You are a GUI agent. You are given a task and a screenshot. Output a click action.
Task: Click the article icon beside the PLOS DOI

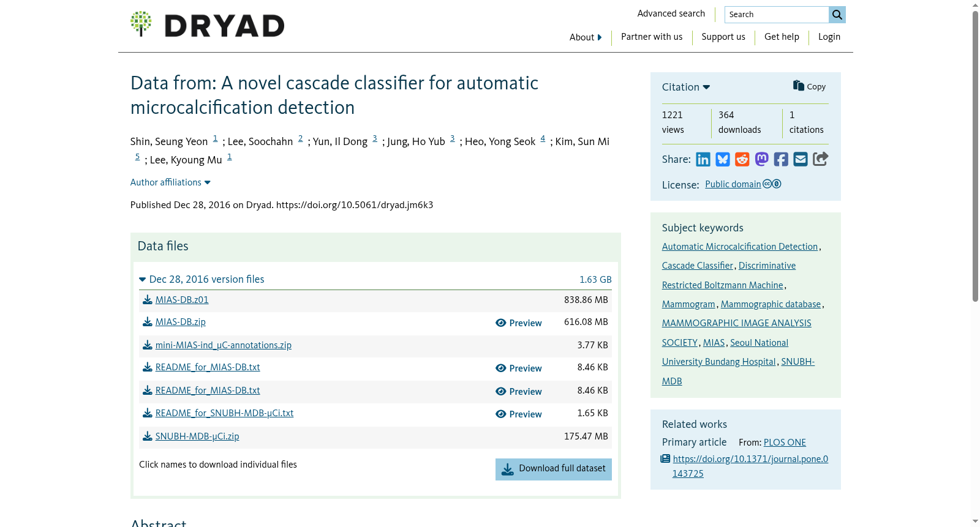(665, 459)
